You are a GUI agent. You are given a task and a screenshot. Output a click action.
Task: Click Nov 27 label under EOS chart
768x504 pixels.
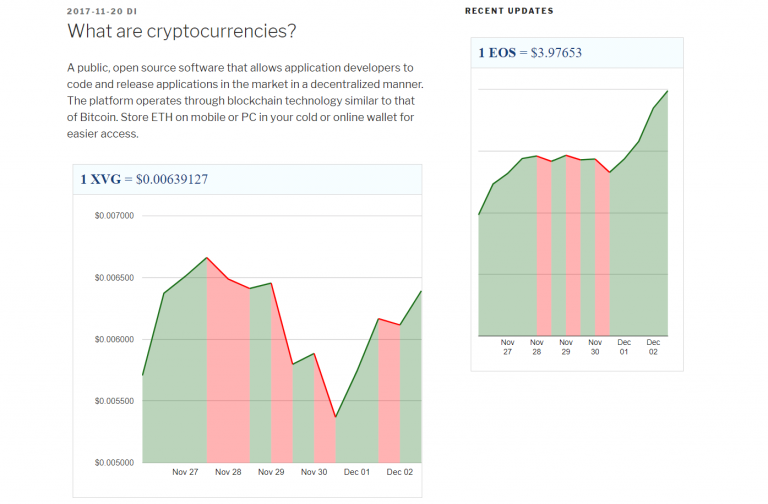508,347
